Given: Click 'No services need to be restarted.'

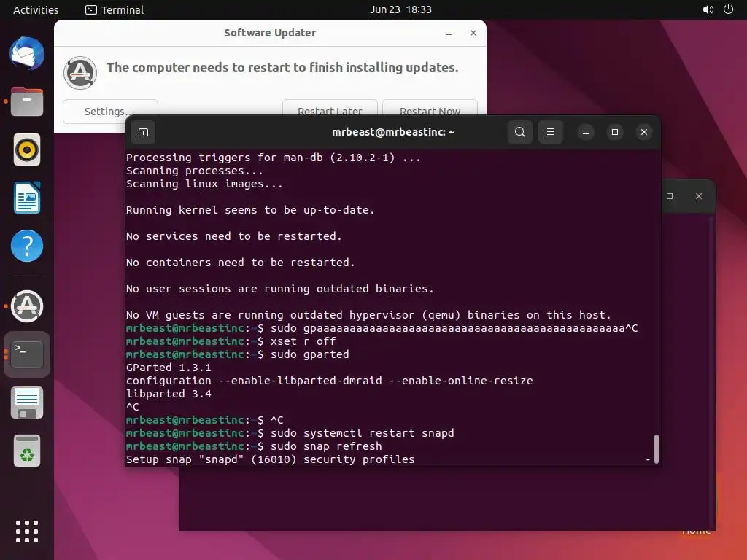Looking at the screenshot, I should coord(233,236).
